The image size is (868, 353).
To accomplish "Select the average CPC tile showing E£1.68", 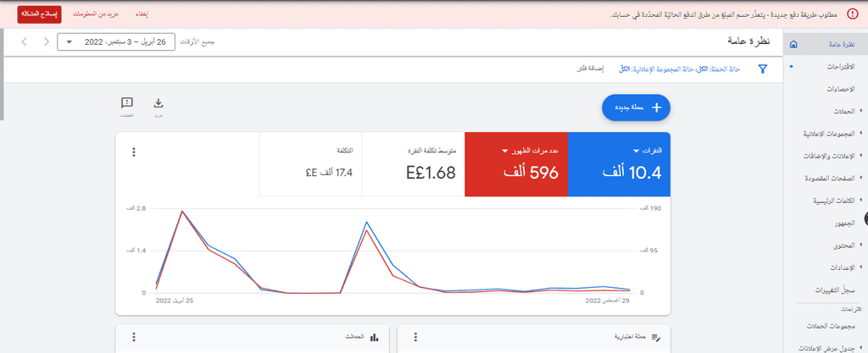I will click(413, 164).
